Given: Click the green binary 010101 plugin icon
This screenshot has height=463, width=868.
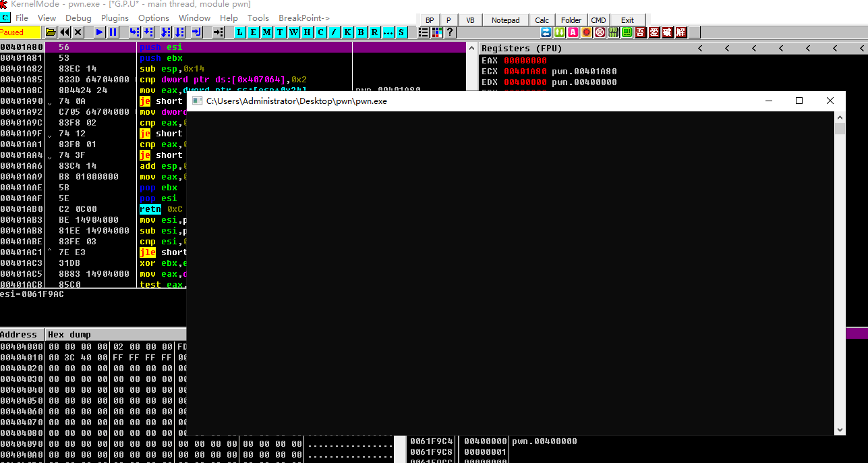Looking at the screenshot, I should pyautogui.click(x=613, y=32).
